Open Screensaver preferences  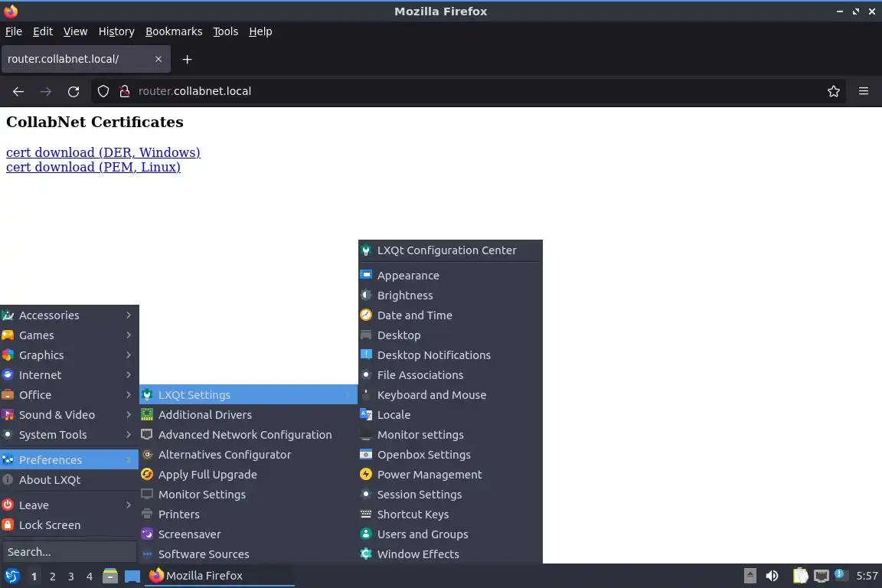[x=249, y=534]
